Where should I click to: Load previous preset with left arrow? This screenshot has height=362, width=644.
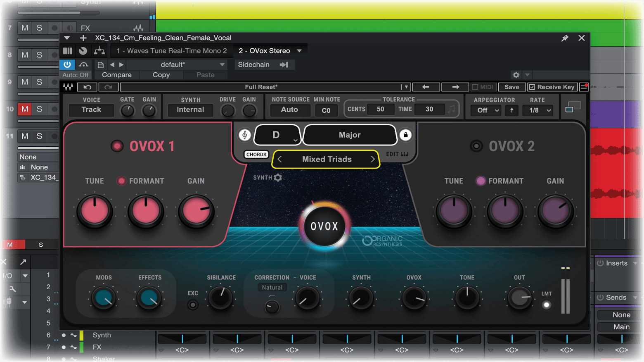[x=426, y=87]
